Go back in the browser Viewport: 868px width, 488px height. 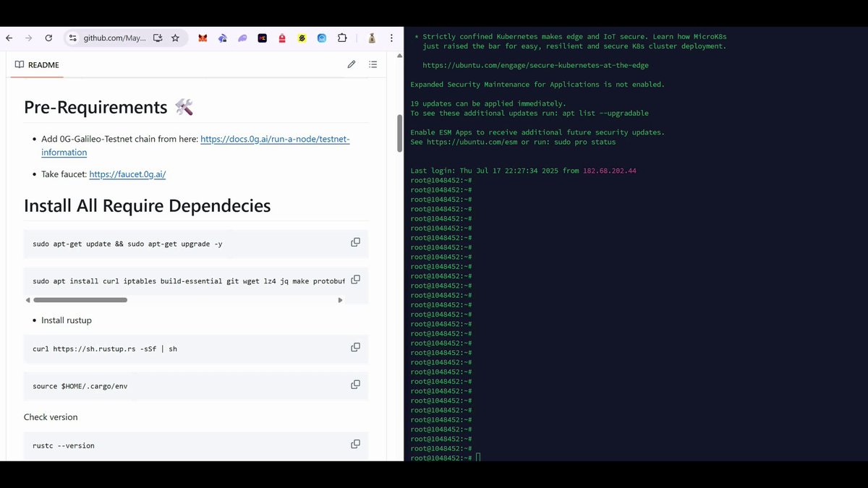coord(9,38)
